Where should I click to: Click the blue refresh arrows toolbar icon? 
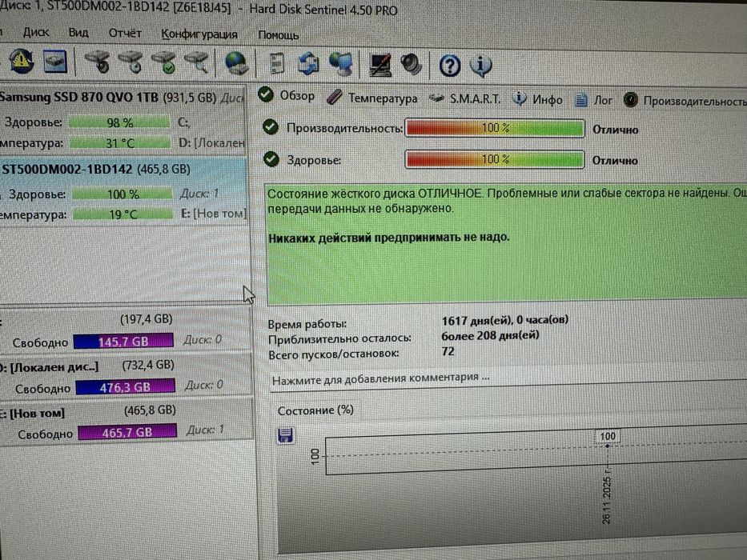(x=309, y=64)
